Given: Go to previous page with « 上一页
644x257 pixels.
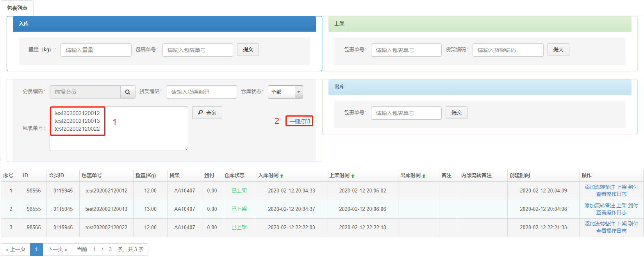Looking at the screenshot, I should (x=16, y=250).
